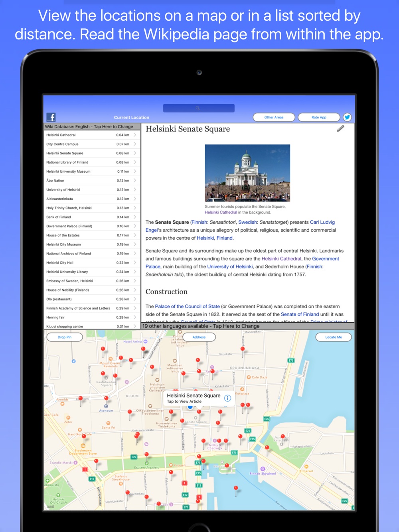Open Helsinki City Hall row chevron

[135, 262]
